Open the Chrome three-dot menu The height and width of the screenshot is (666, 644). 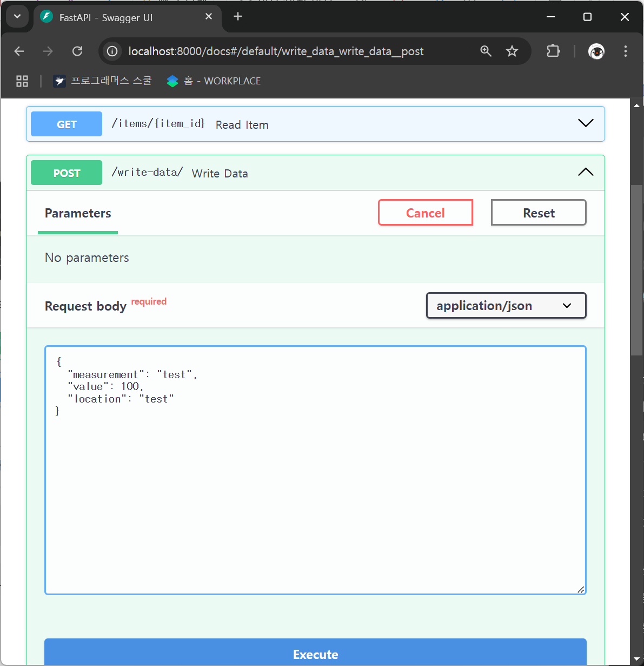(626, 51)
